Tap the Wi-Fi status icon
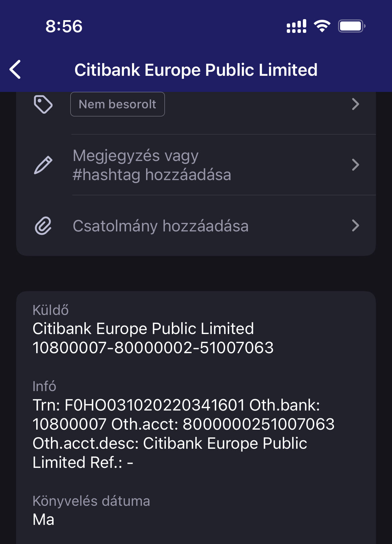The height and width of the screenshot is (544, 392). click(x=322, y=26)
